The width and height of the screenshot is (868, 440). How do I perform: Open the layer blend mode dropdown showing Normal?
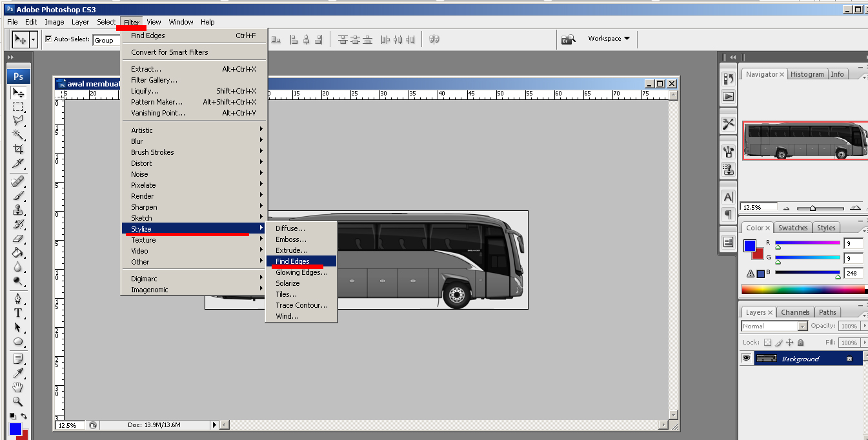point(773,326)
